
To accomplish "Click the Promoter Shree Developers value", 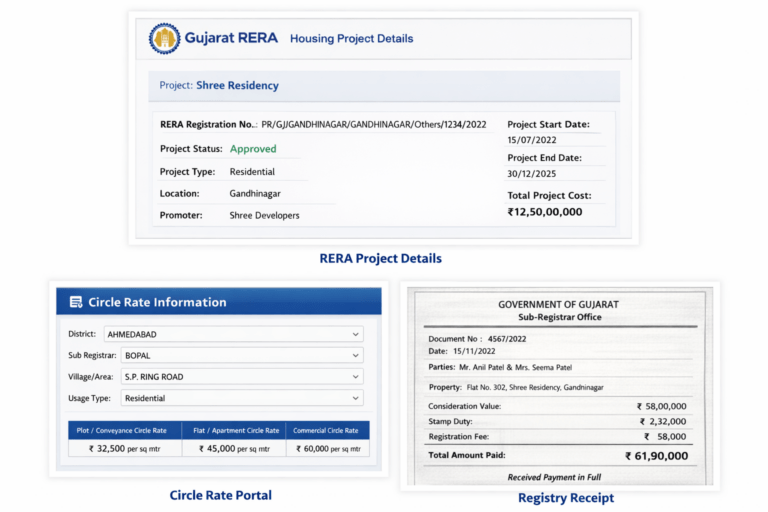I will [264, 215].
